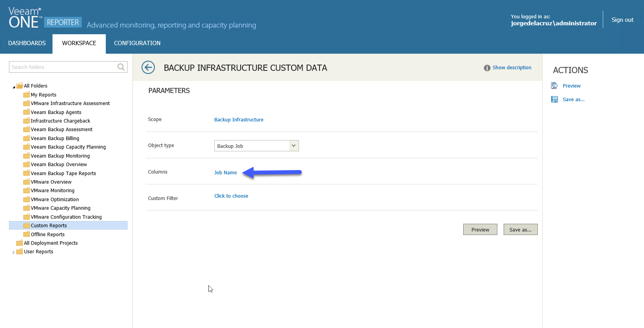The height and width of the screenshot is (328, 644).
Task: Select VMware Monitoring folder
Action: 52,191
